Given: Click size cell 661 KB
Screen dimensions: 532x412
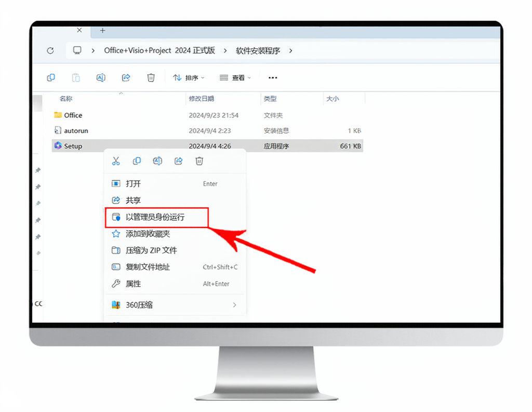Looking at the screenshot, I should point(351,146).
